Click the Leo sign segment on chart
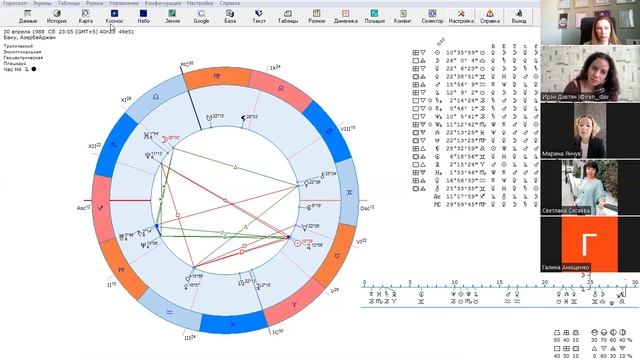Image resolution: width=640 pixels, height=360 pixels. coord(281,89)
